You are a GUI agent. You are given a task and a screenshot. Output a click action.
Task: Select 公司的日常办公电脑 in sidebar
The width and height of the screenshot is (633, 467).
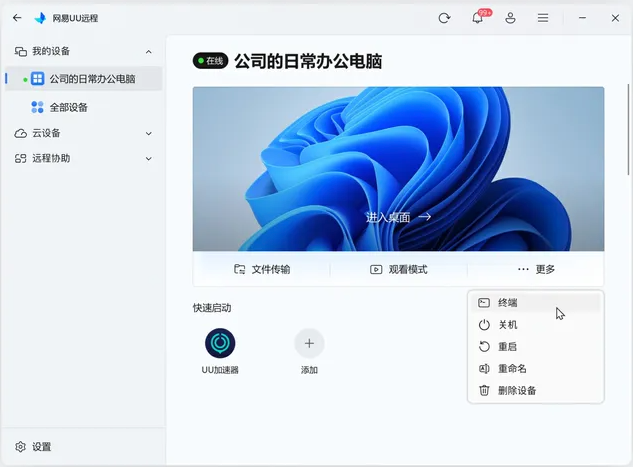click(84, 79)
